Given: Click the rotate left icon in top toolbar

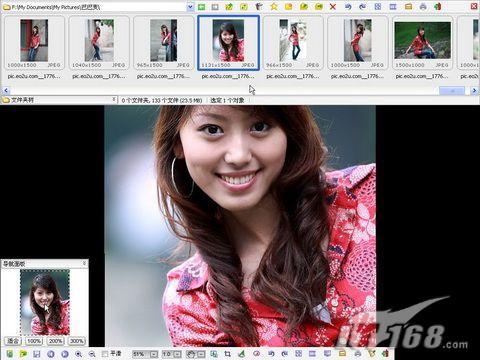Looking at the screenshot, I should 348,6.
